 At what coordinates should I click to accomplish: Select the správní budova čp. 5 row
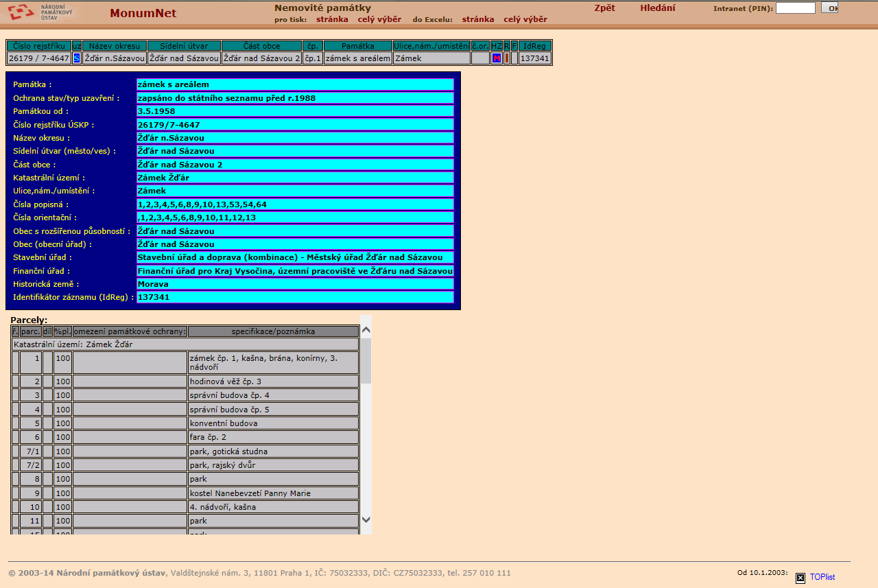(185, 410)
